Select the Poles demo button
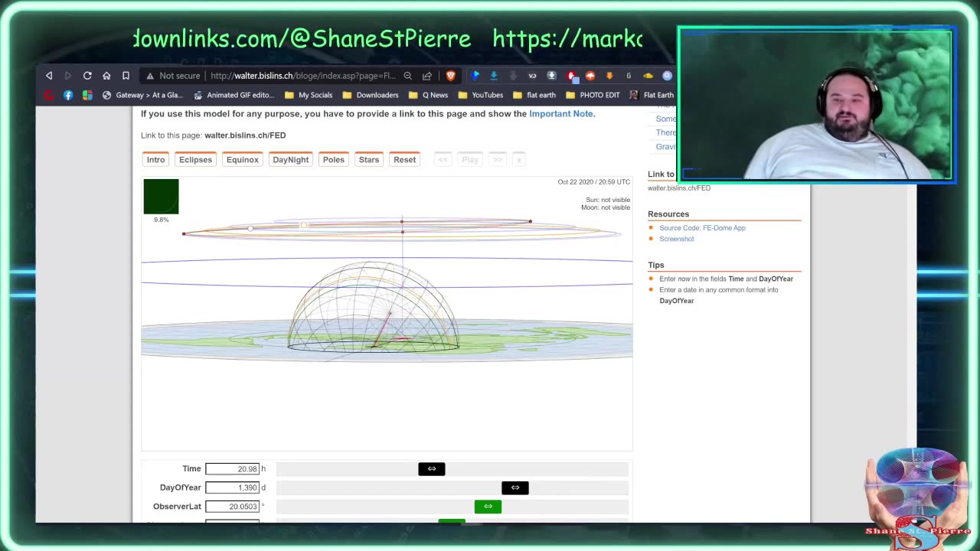 tap(334, 160)
